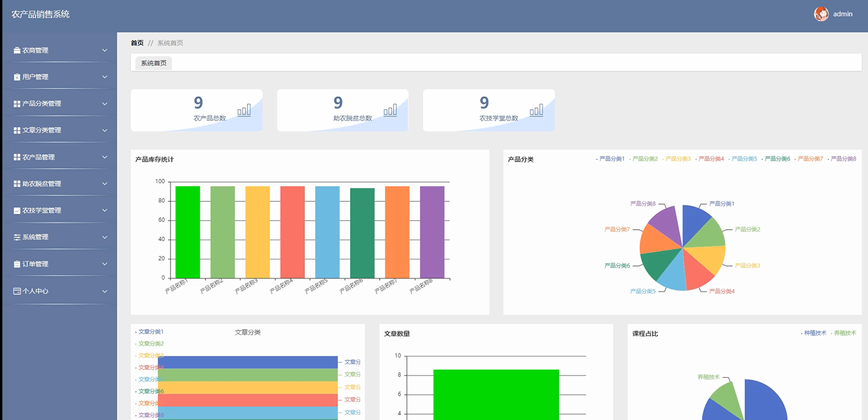Open the 产品分类管理 sidebar menu

[x=60, y=104]
